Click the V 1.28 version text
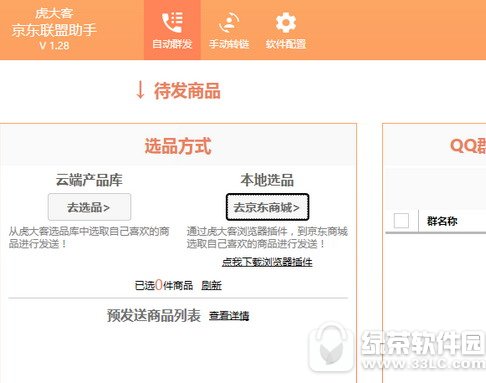Viewport: 486px width, 383px height. pos(54,45)
